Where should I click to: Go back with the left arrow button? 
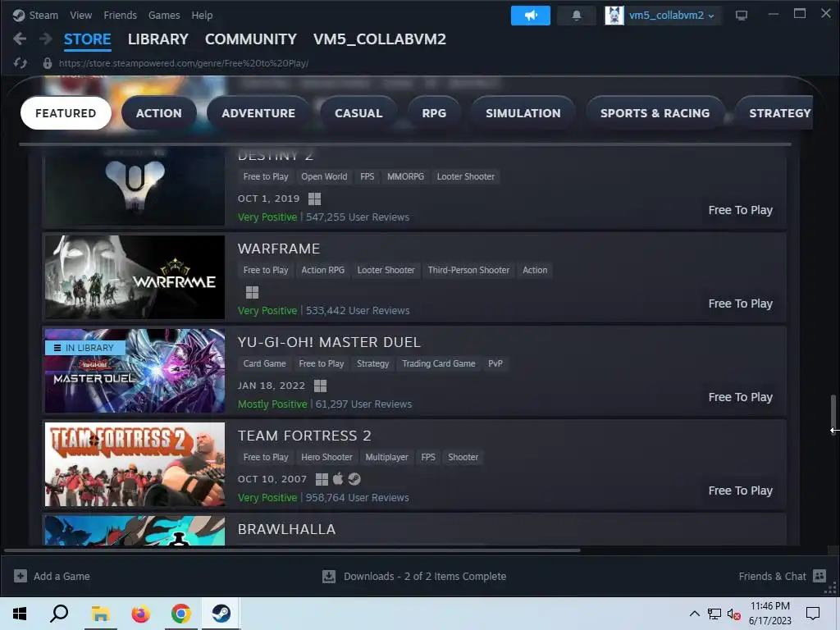(20, 39)
